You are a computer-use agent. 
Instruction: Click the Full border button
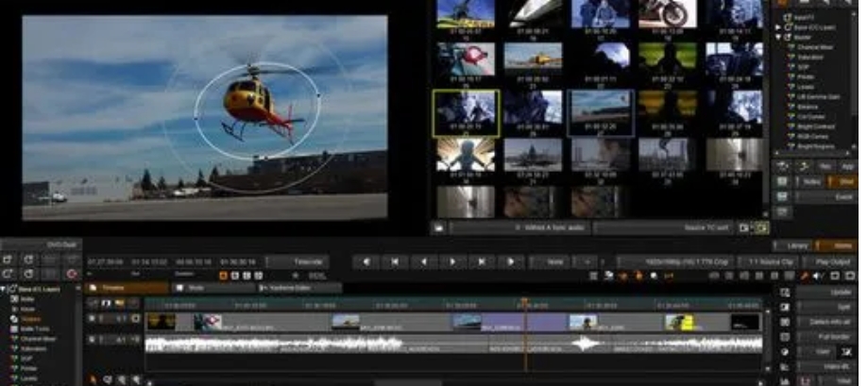[x=826, y=337]
